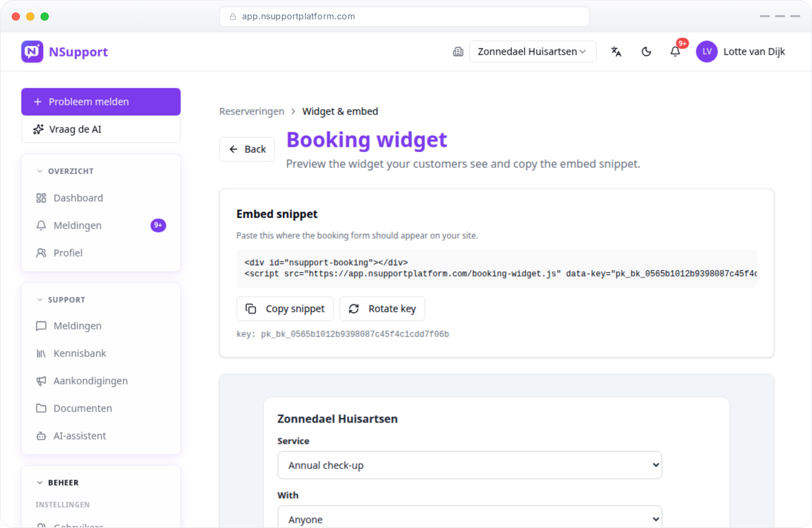Collapse the OVERZICHT section
Viewport: 812px width, 528px height.
click(65, 171)
